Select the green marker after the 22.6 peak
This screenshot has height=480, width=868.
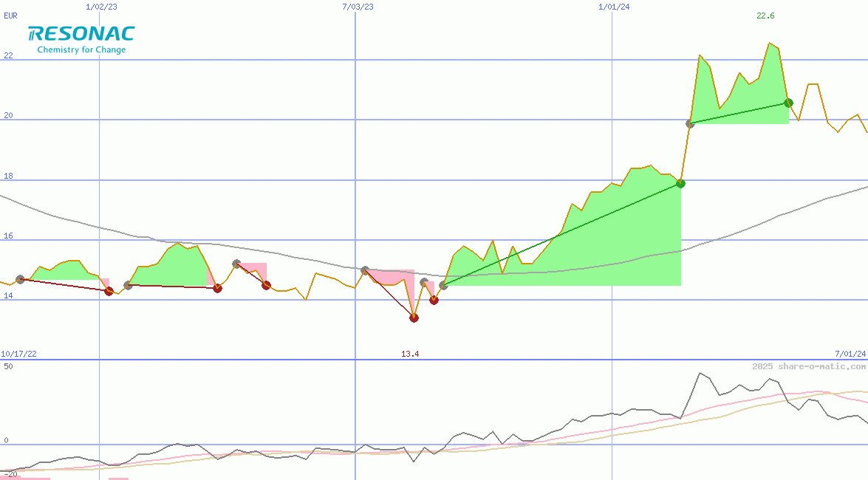[788, 103]
